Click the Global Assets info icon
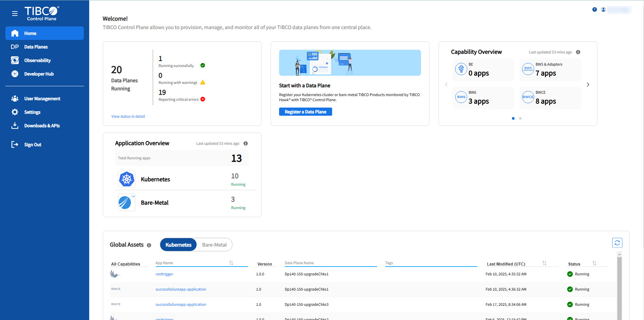The width and height of the screenshot is (644, 320). tap(149, 245)
